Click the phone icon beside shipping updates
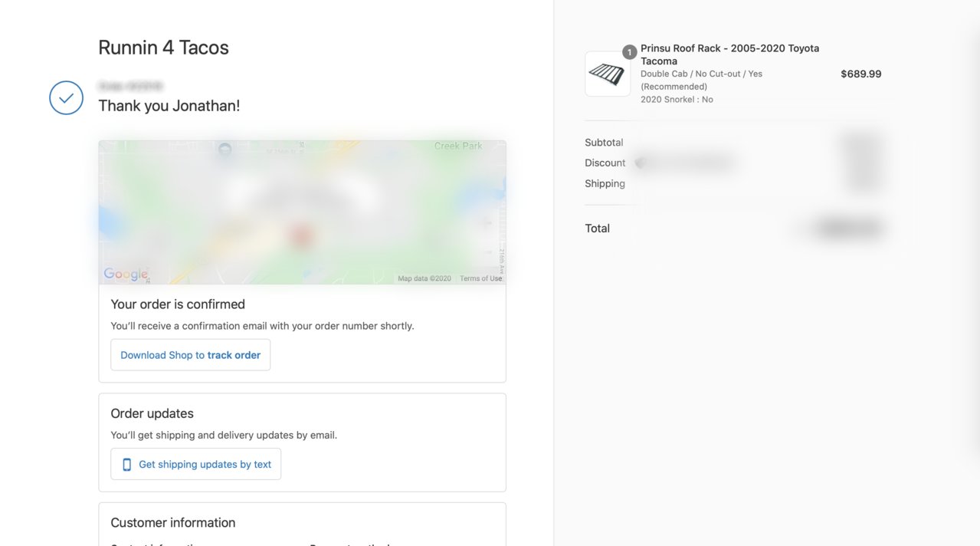This screenshot has height=546, width=980. [x=127, y=465]
